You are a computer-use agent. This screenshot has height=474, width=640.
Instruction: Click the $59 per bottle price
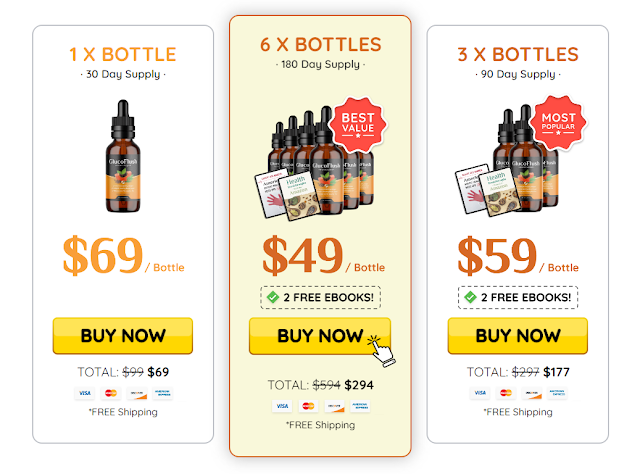pos(518,256)
